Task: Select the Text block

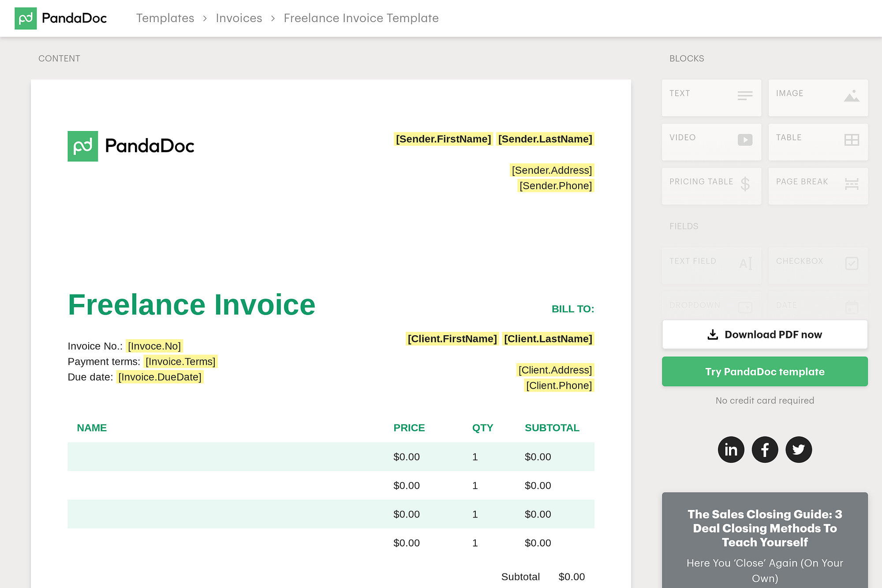Action: tap(711, 98)
